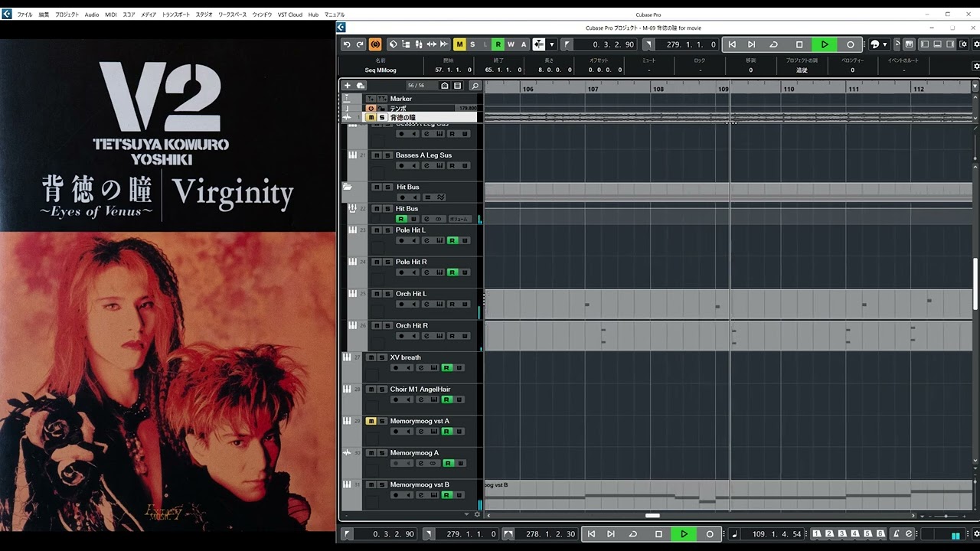
Task: Unmute the Memorymoog vst A track
Action: tap(371, 422)
